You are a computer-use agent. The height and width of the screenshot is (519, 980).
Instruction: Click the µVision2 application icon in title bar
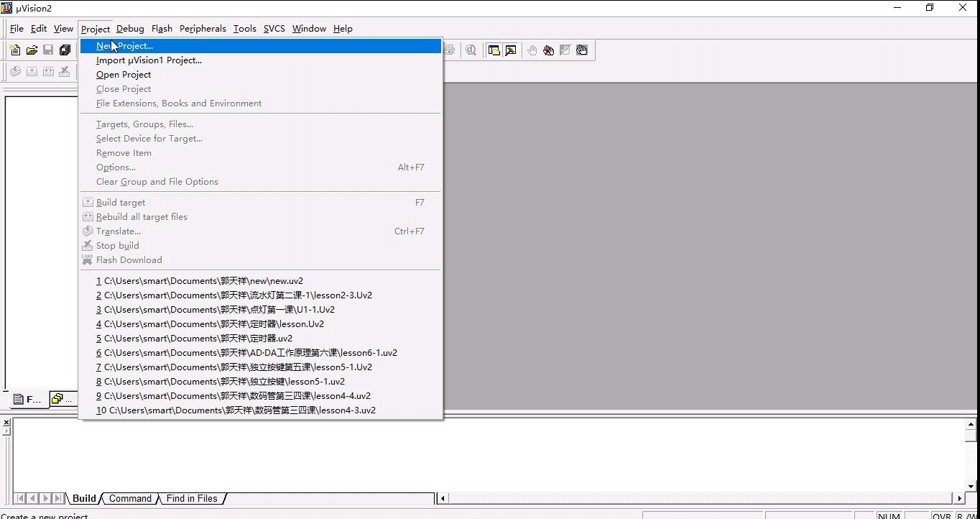tap(6, 7)
